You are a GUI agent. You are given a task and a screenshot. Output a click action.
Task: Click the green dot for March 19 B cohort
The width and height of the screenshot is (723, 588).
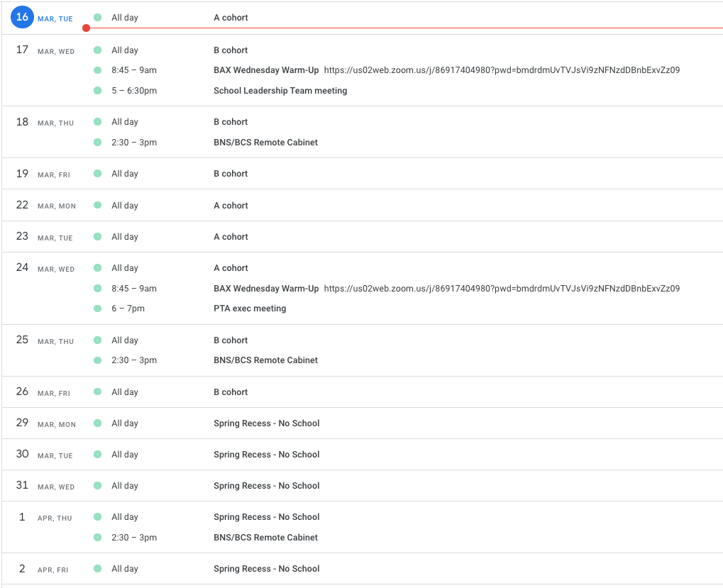tap(97, 173)
